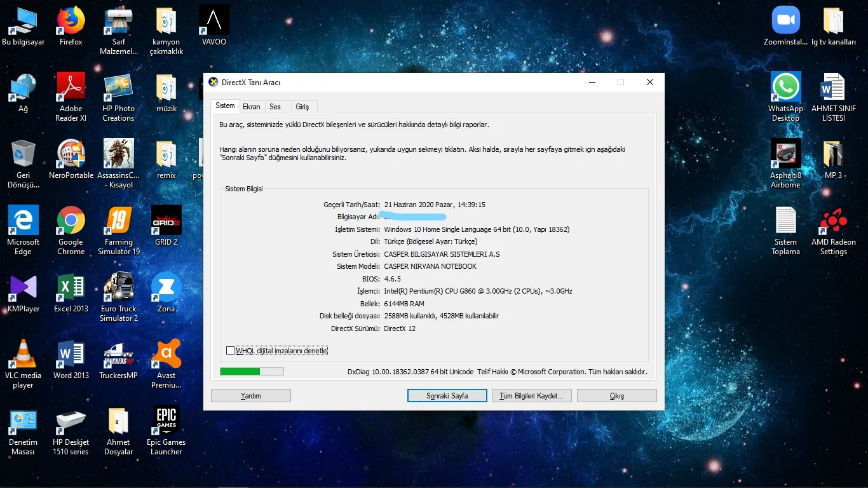
Task: Click the memory value "6144MB RAM"
Action: pos(404,304)
